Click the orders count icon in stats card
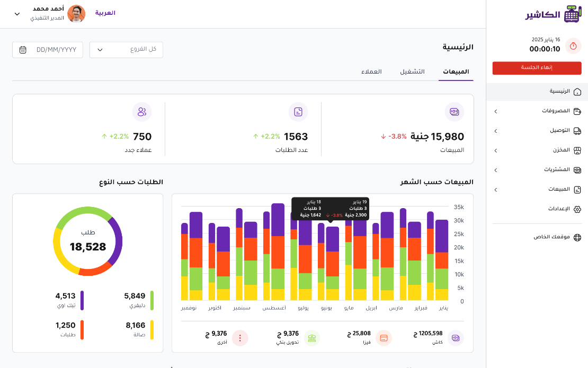Viewport: 588px width, 368px height. [298, 112]
